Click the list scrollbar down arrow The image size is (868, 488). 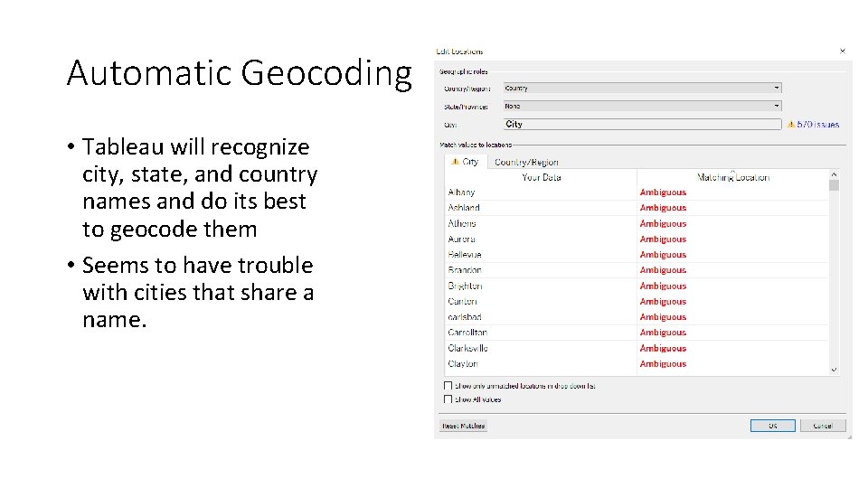(834, 370)
